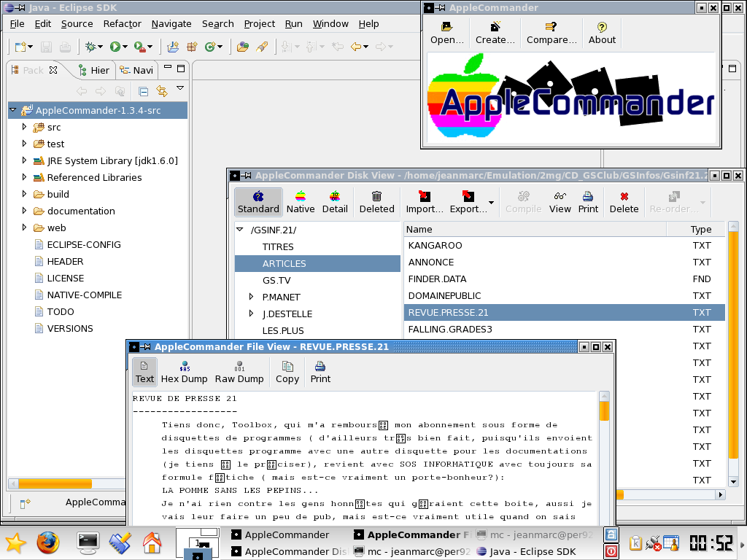Click Print in the Disk View toolbar
The height and width of the screenshot is (560, 747).
tap(588, 203)
